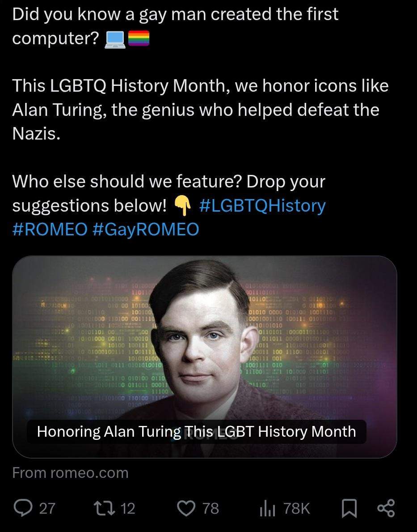Open the #LGBTQHistory hashtag
This screenshot has height=532, width=417.
tap(262, 205)
